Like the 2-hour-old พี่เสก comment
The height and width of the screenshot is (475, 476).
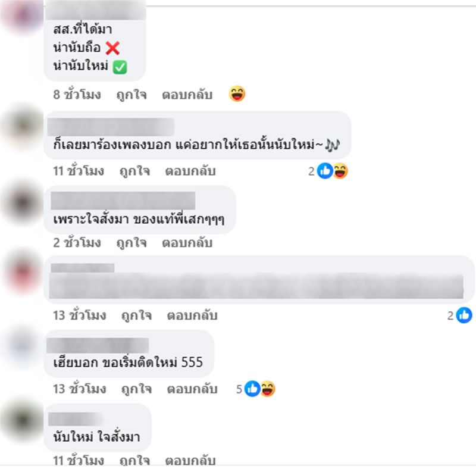[131, 243]
